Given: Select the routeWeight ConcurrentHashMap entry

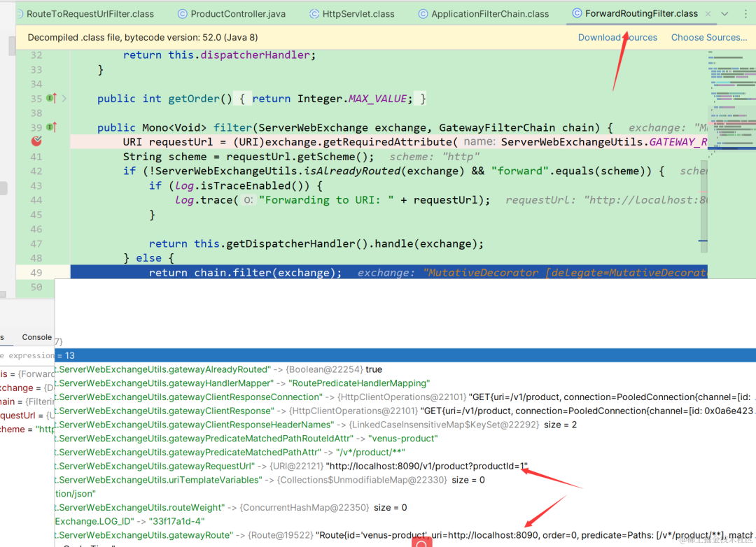Looking at the screenshot, I should [x=405, y=508].
